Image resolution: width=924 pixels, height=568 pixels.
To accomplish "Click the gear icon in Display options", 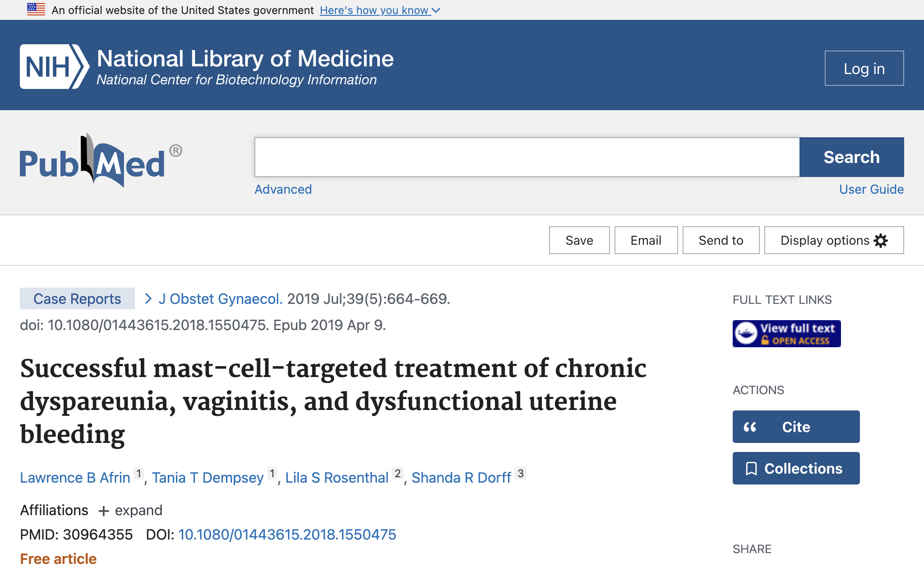I will (881, 241).
